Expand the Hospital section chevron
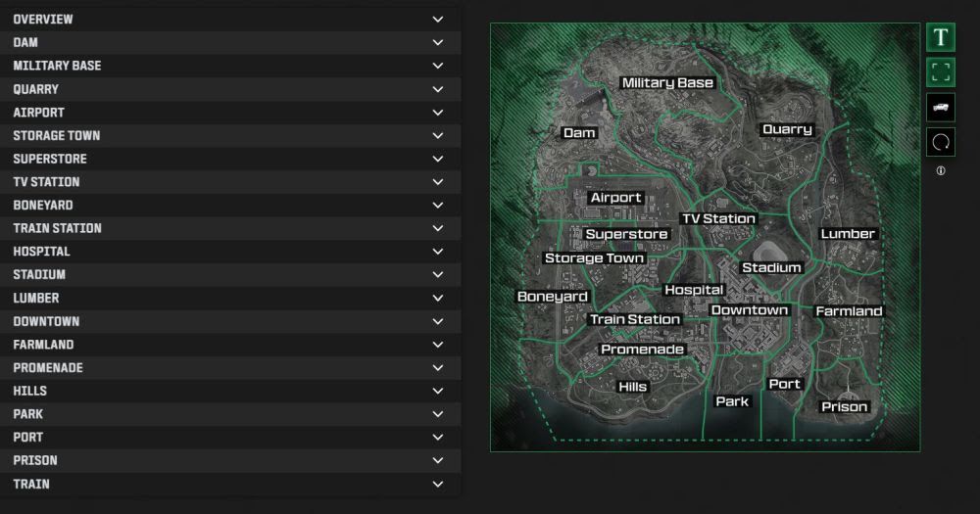This screenshot has height=514, width=980. (438, 251)
